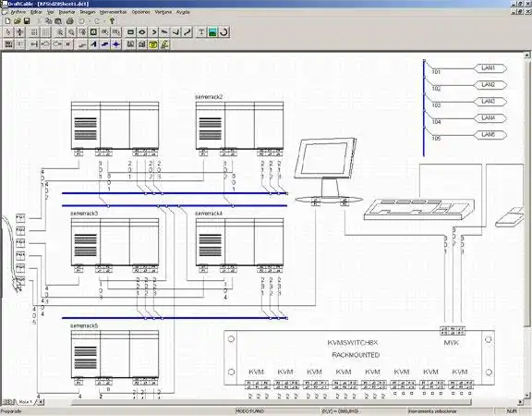Screen dimensions: 532x416
Task: Click the serverrack2 label
Action: click(209, 97)
